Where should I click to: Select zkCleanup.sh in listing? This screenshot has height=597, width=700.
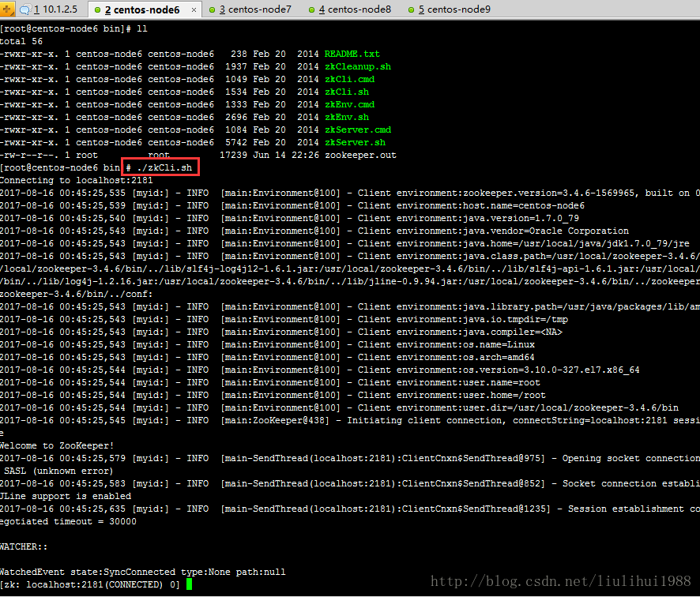click(358, 66)
